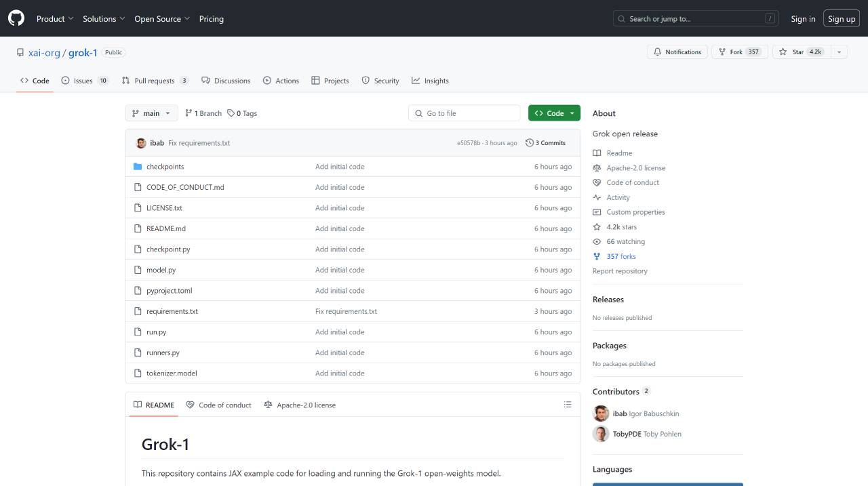Viewport: 868px width, 486px height.
Task: Switch to the Issues tab
Action: [84, 81]
